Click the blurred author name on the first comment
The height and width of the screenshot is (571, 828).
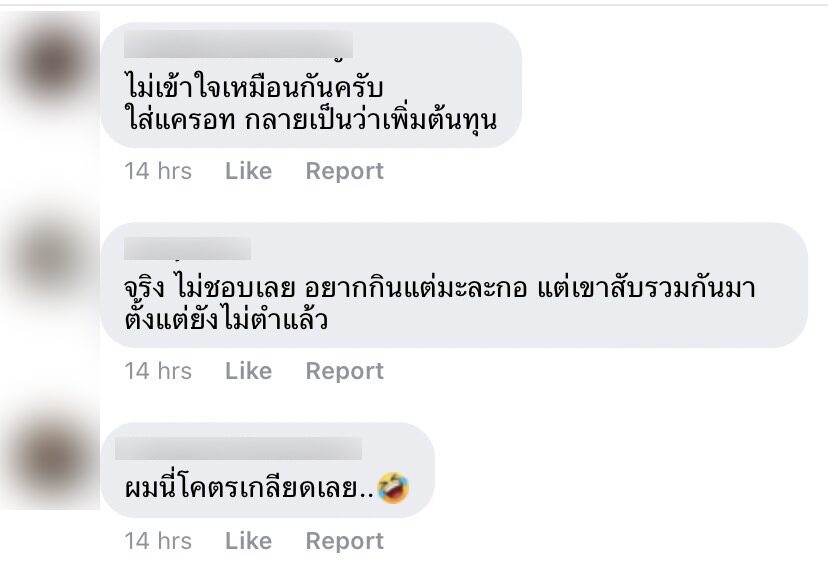point(236,45)
